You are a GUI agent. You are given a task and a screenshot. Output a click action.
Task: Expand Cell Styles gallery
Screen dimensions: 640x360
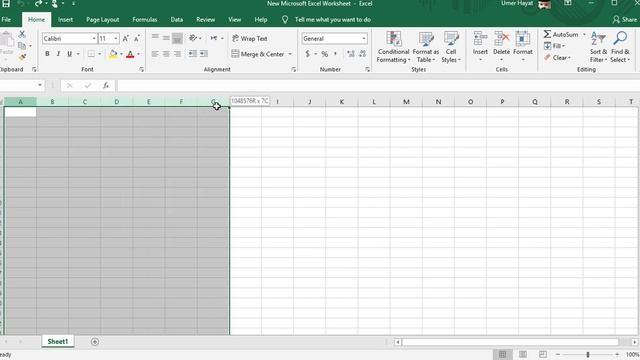(451, 47)
